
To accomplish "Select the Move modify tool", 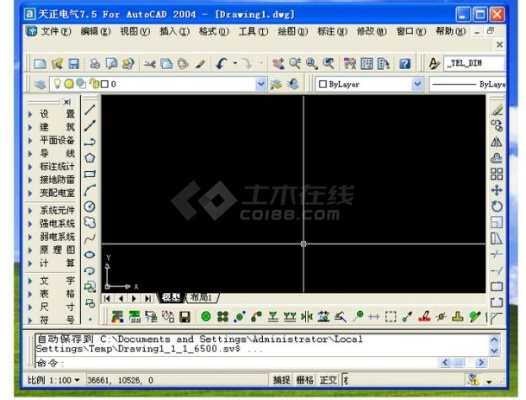I will coord(497,190).
